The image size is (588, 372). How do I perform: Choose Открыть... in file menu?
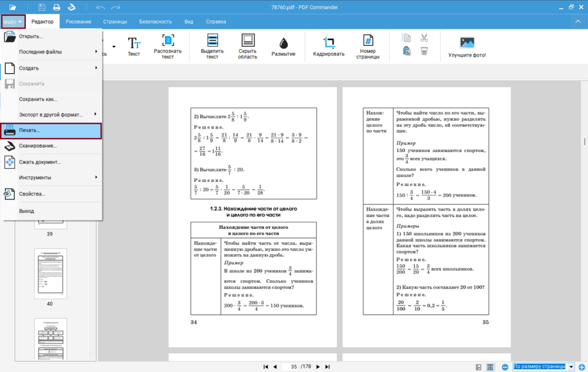click(51, 36)
